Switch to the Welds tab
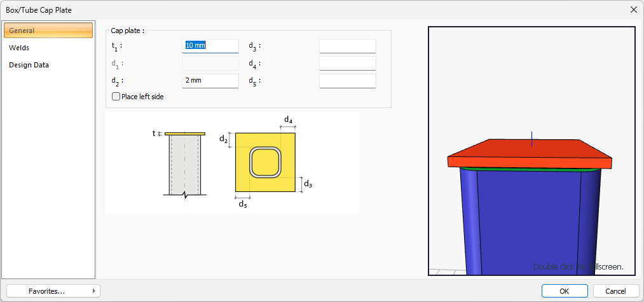Screen dimensions: 644x302 (x=19, y=48)
